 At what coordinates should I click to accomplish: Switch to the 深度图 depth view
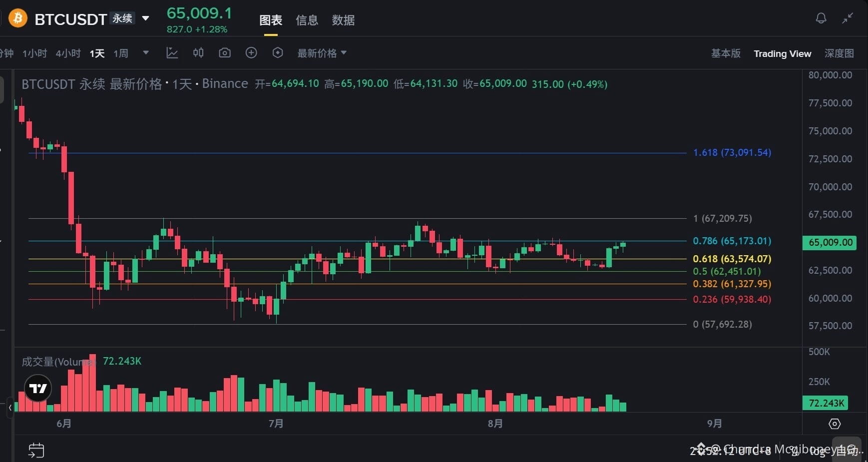pyautogui.click(x=839, y=53)
